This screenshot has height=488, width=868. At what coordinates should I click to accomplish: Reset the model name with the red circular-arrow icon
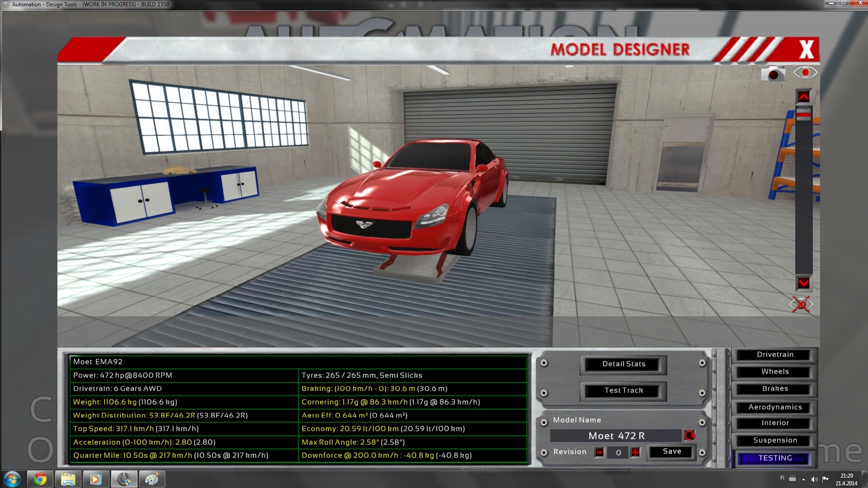[x=690, y=436]
